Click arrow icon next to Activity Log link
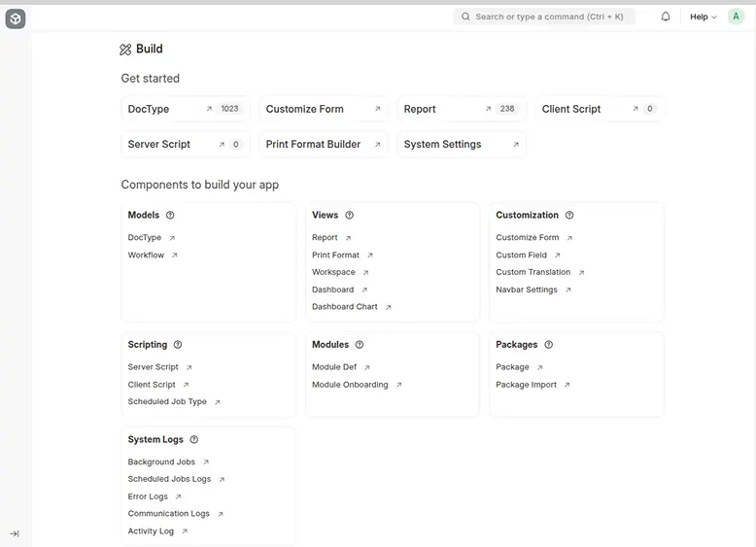Screen dimensions: 756x547 click(x=185, y=531)
